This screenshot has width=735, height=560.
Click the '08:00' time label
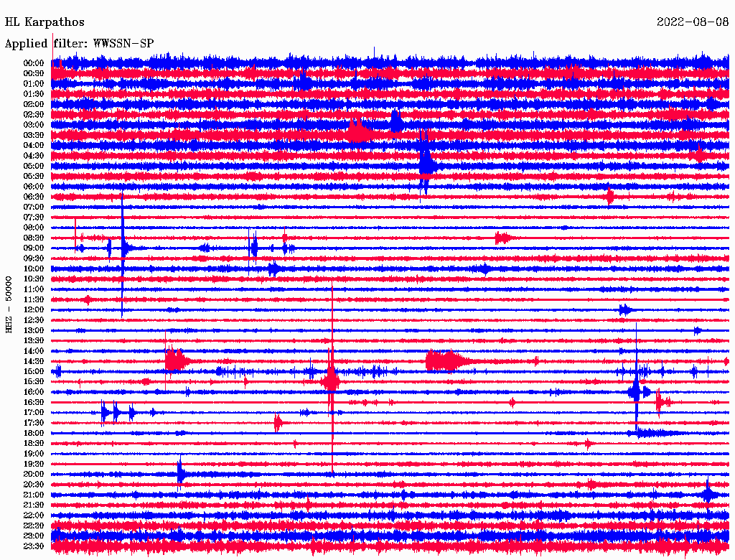click(34, 228)
